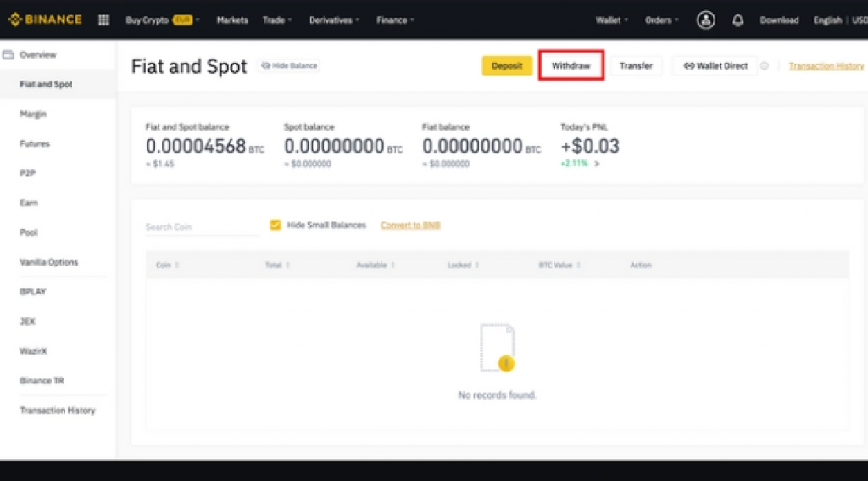Sort table by Locked column
This screenshot has width=868, height=481.
click(464, 266)
